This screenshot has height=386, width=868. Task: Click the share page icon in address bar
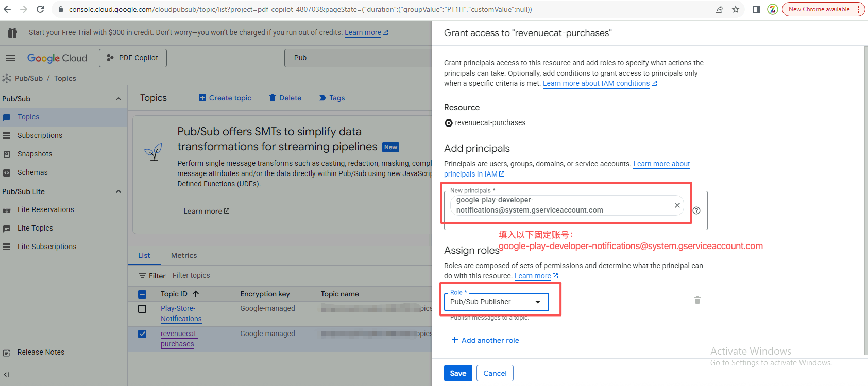pos(719,9)
